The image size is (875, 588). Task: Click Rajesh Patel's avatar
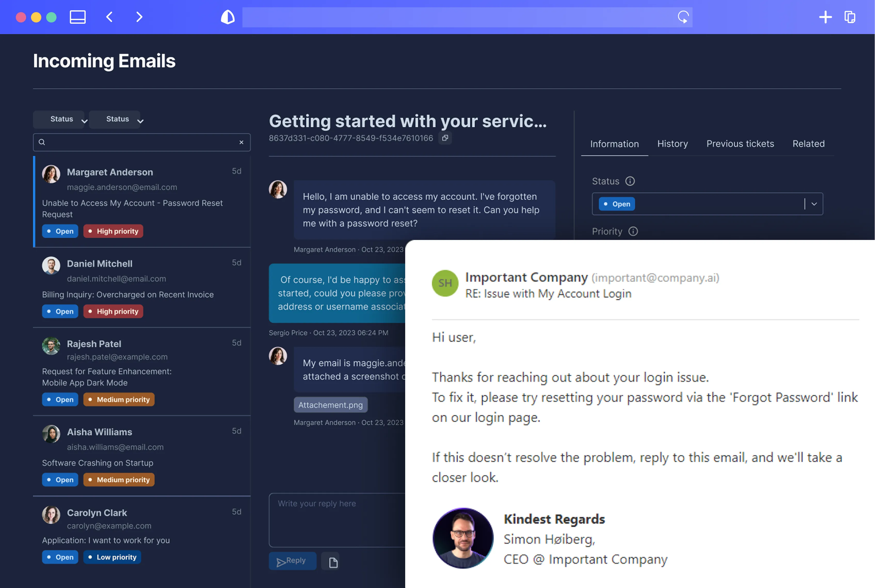(x=51, y=346)
